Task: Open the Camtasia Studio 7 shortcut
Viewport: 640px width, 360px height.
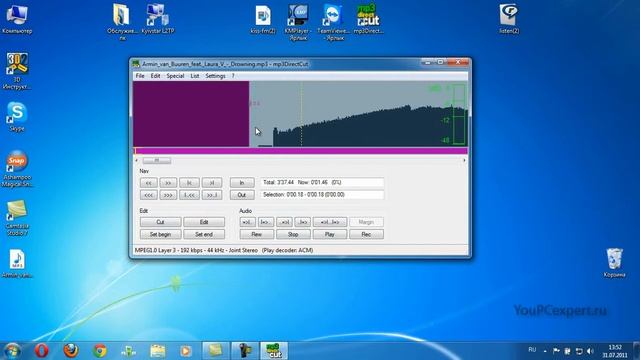Action: click(17, 218)
